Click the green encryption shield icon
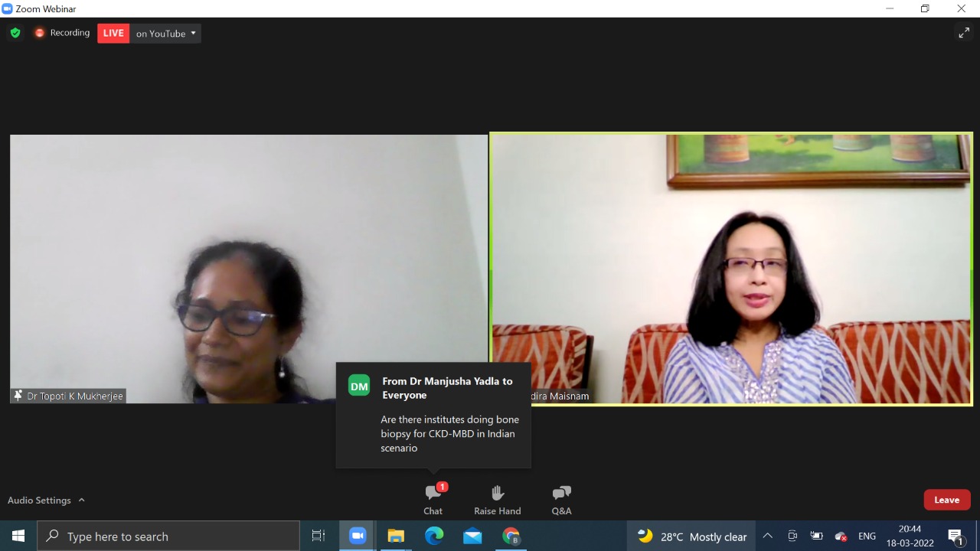The height and width of the screenshot is (551, 980). (x=15, y=33)
